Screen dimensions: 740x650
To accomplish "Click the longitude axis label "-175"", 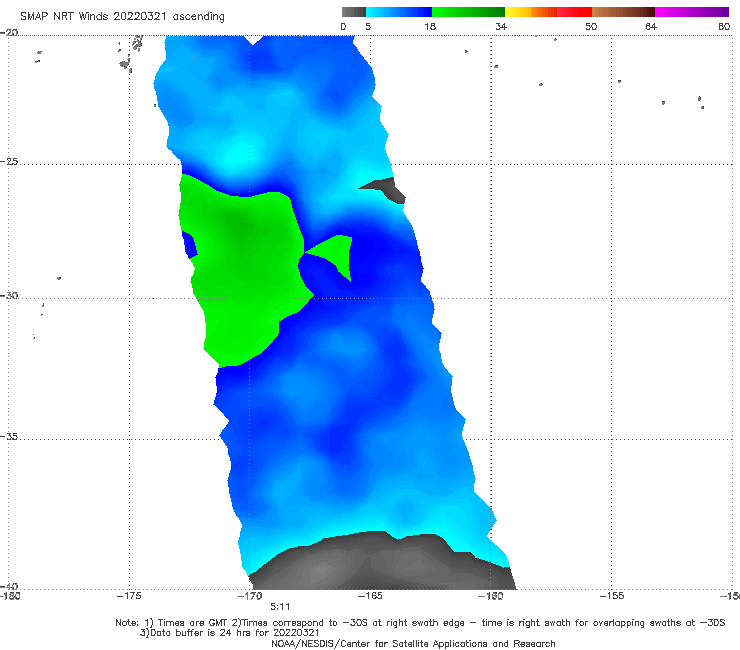I will pos(129,596).
